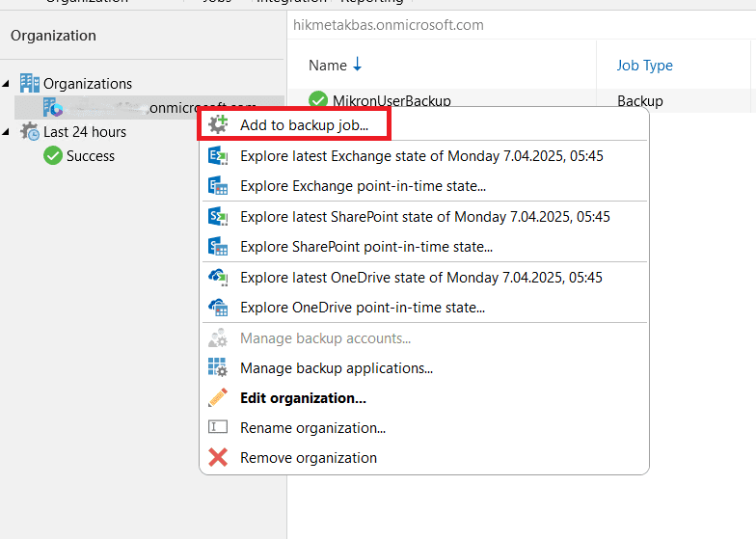The image size is (756, 539).
Task: Choose Edit organization from context menu
Action: click(303, 398)
